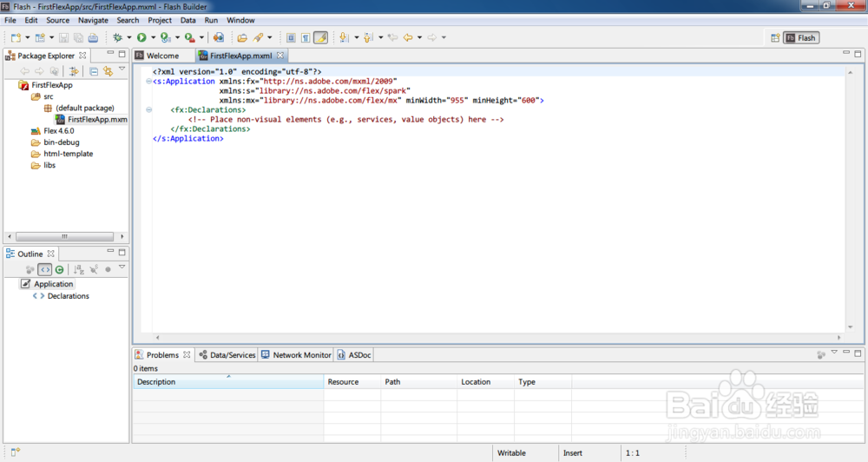The width and height of the screenshot is (868, 462).
Task: Toggle Link with Editor in Package Explorer
Action: [x=108, y=71]
